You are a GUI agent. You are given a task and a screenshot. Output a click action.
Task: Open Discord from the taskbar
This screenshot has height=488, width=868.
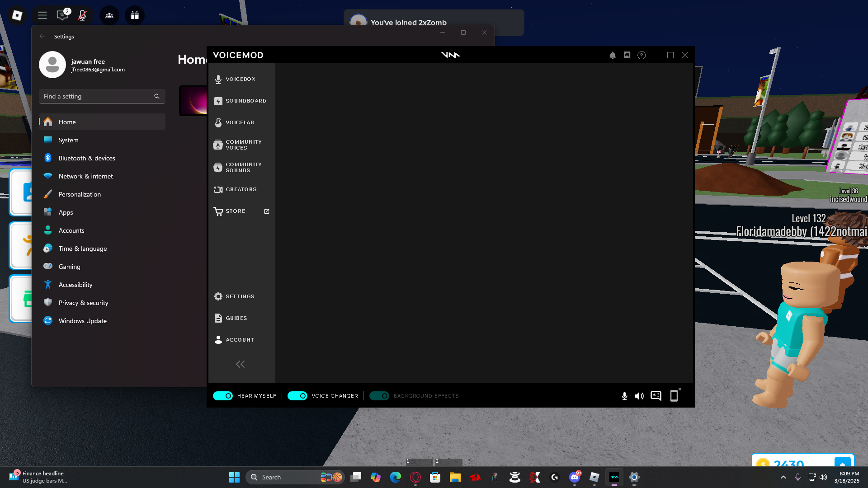coord(575,477)
